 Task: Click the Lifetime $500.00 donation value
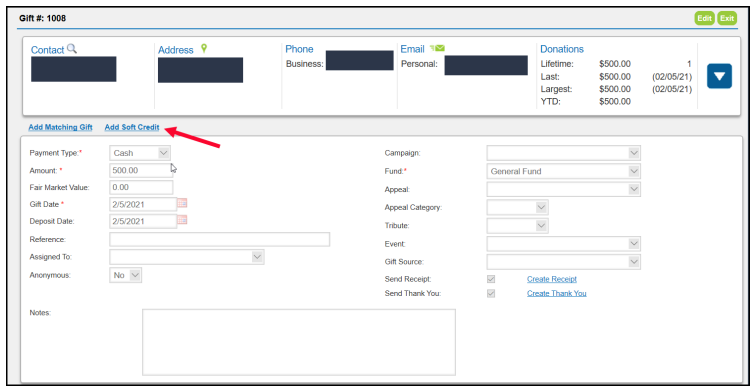click(615, 64)
